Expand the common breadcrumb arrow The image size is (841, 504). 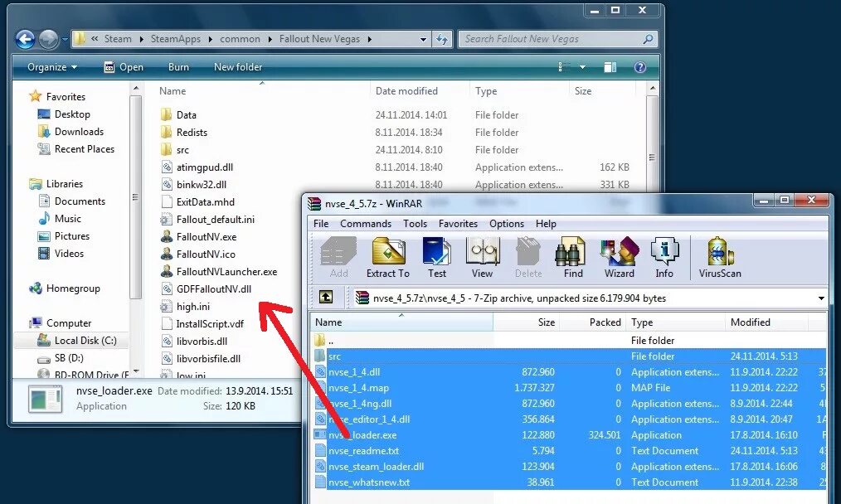270,39
